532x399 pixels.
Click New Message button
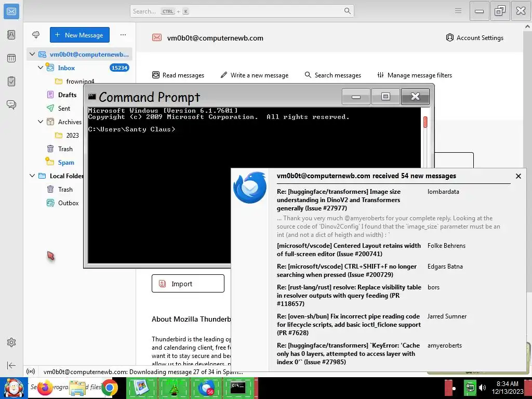(x=79, y=35)
